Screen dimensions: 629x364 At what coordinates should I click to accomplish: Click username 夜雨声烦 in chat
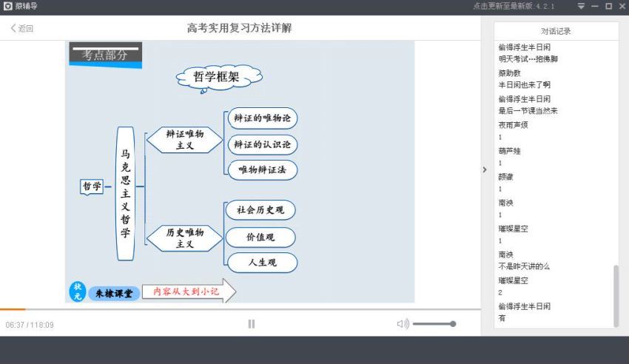513,125
